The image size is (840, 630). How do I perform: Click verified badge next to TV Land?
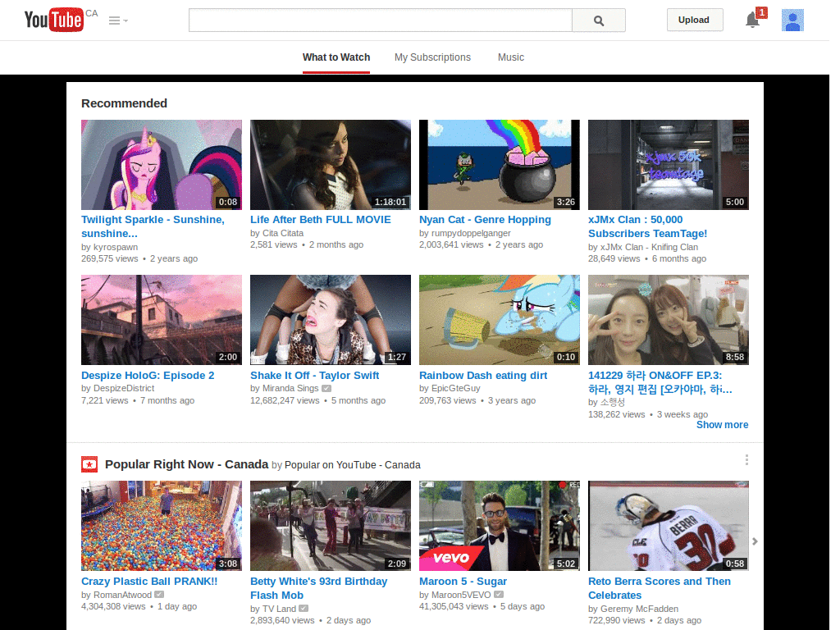click(304, 609)
